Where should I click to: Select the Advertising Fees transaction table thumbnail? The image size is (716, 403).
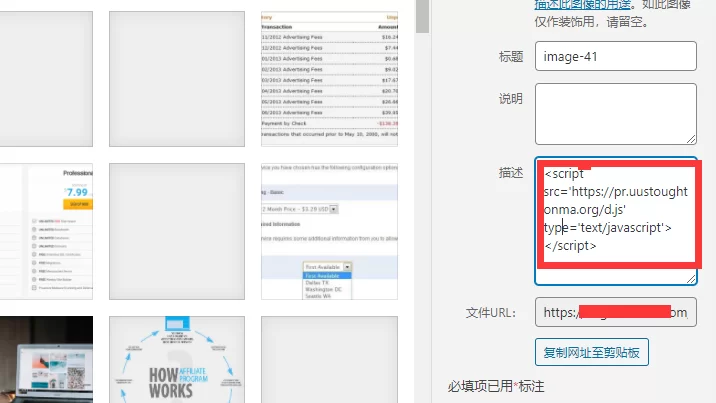point(329,79)
